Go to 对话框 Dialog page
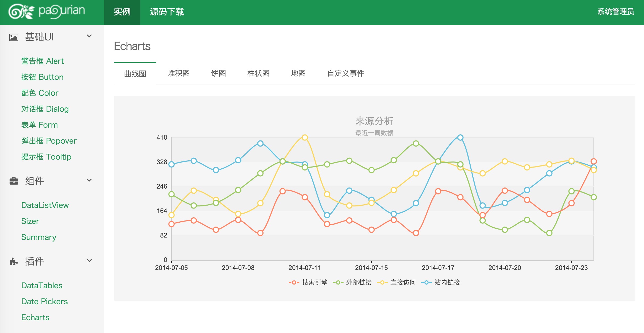644x333 pixels. 45,109
